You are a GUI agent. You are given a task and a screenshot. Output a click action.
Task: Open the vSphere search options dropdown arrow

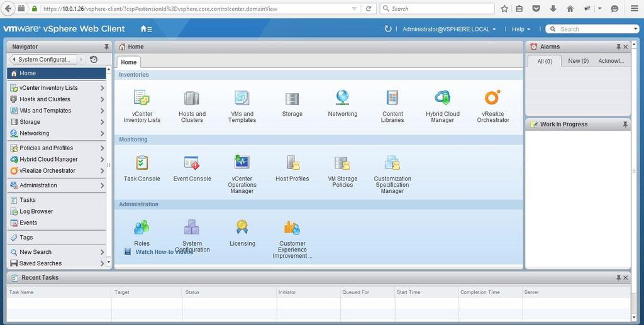[636, 29]
